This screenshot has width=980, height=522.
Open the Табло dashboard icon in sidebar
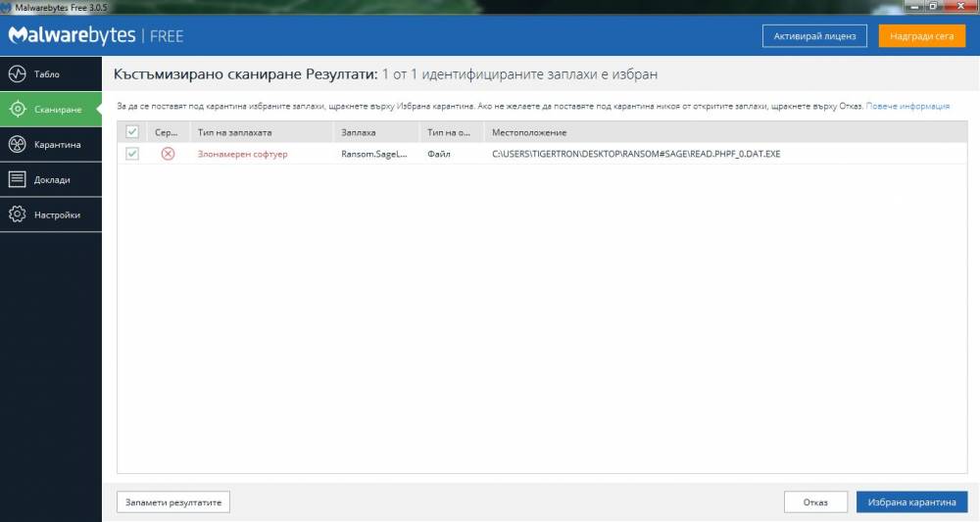pos(17,73)
